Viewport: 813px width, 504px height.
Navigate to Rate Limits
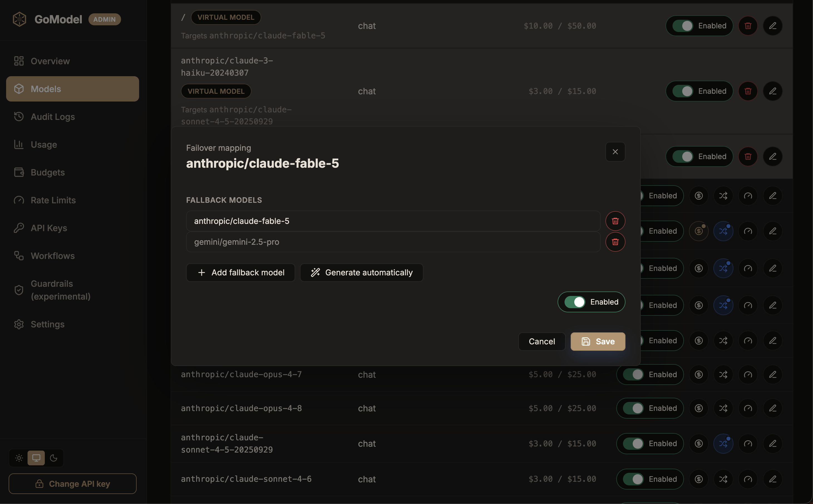pyautogui.click(x=72, y=200)
